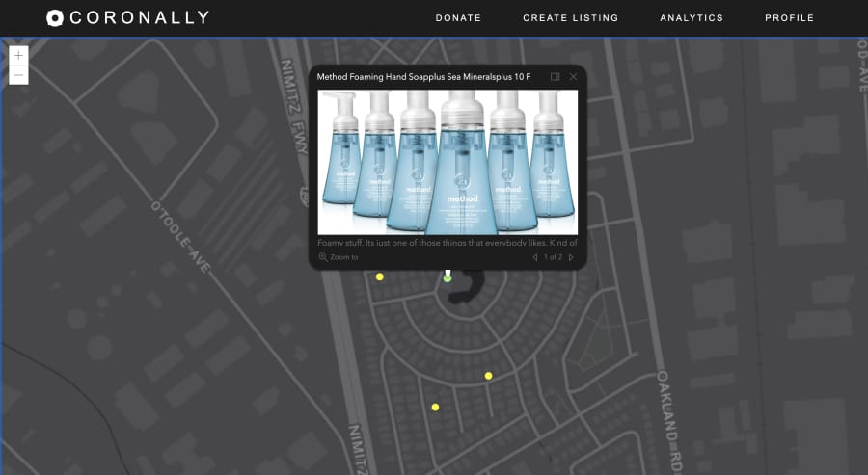The image size is (868, 475).
Task: Click the Coronally brand name text
Action: coord(140,17)
